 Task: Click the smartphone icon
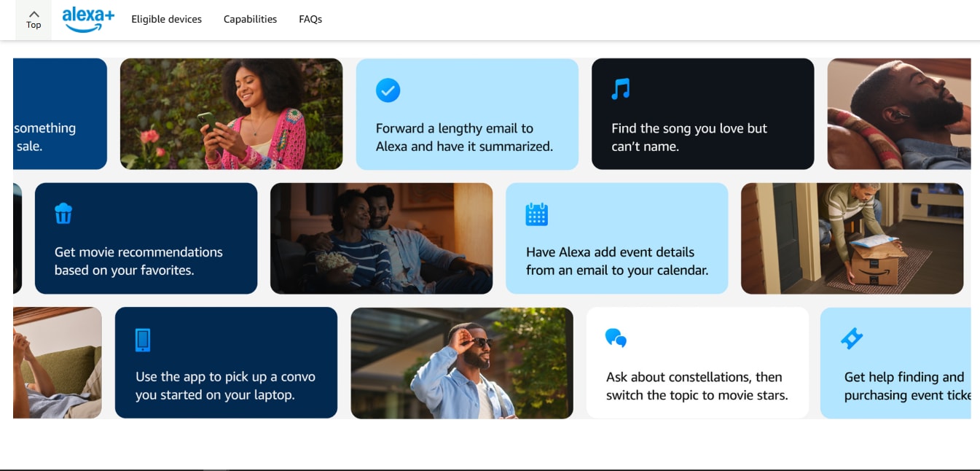point(143,340)
